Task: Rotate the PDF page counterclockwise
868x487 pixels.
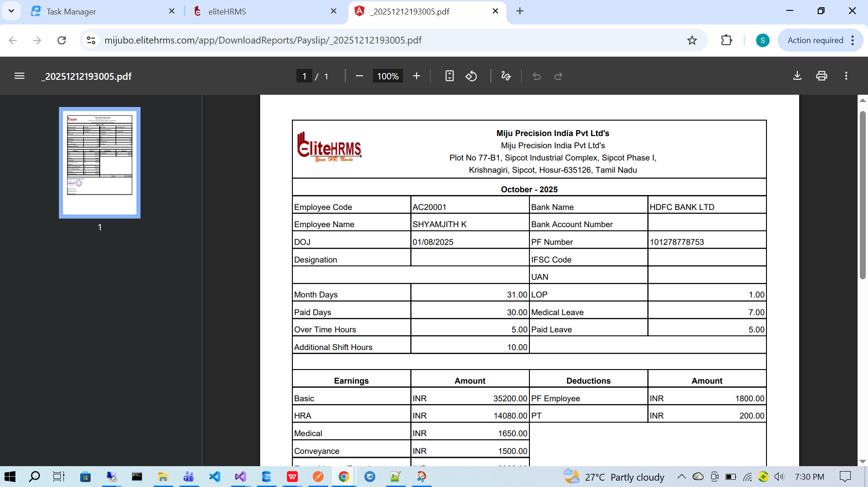Action: 471,76
